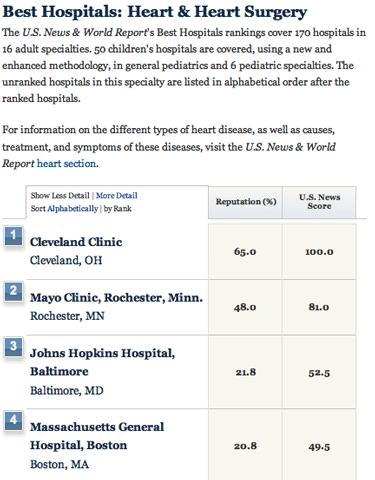
Task: Click Cleveland Clinic's 65.0 reputation value
Action: [245, 252]
